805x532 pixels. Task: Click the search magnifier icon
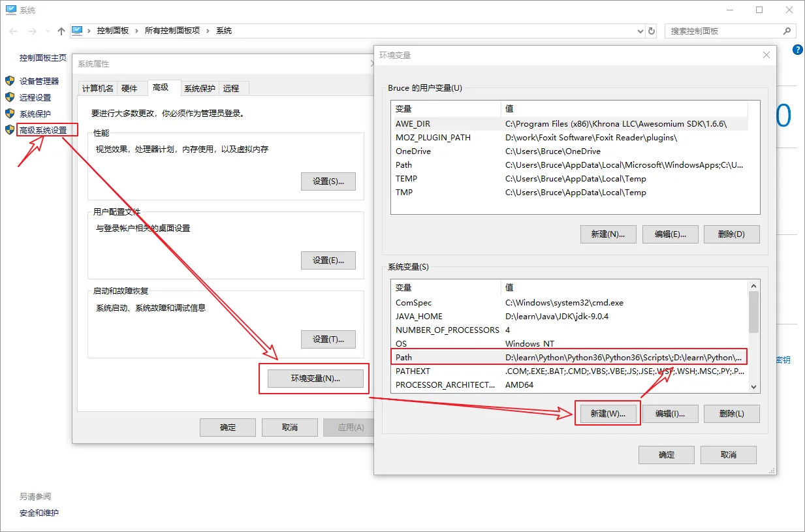(787, 31)
